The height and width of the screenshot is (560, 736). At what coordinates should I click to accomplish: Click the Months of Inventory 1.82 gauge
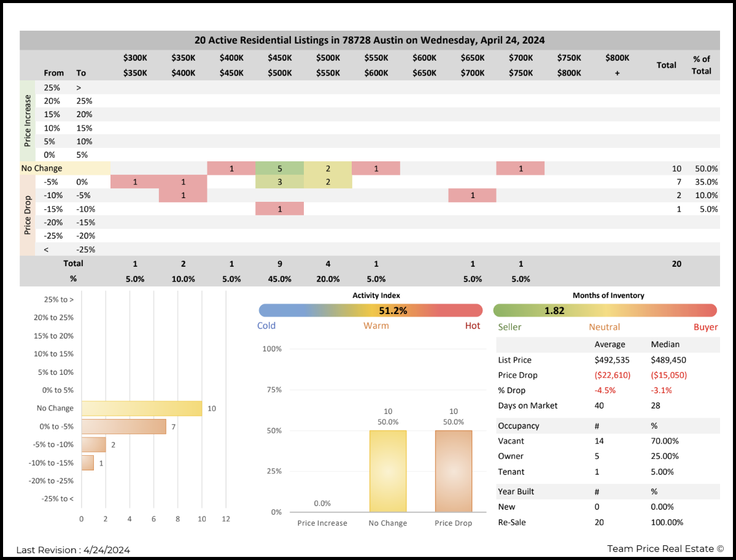coord(605,310)
